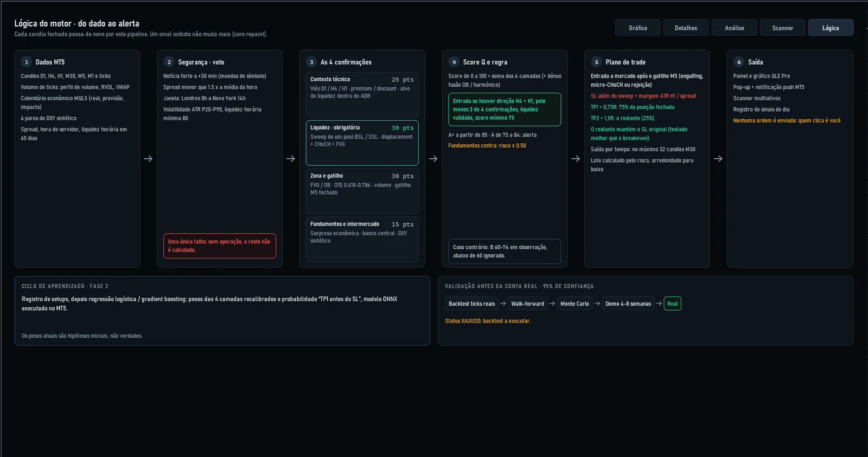This screenshot has height=457, width=868.
Task: Click step 1 number badge Dados MT5
Action: [27, 62]
